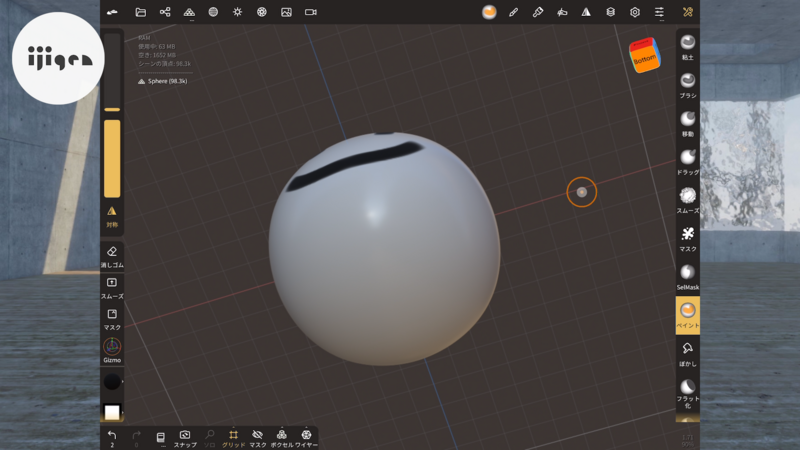Toggle スナップ snapping
This screenshot has width=800, height=450.
[x=185, y=438]
